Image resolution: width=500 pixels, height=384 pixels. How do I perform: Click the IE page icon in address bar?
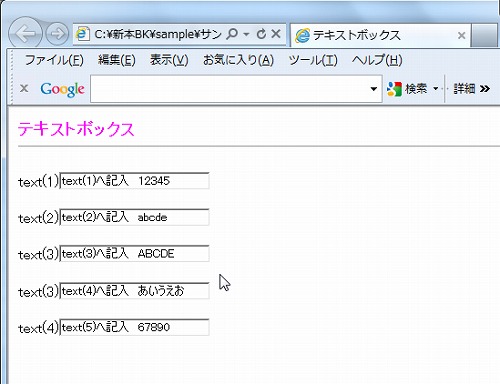pos(82,34)
